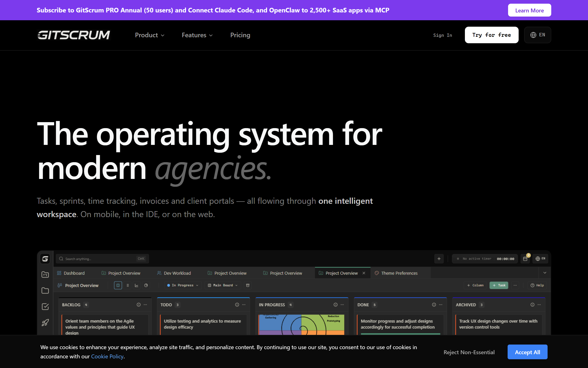The width and height of the screenshot is (588, 368).
Task: Click the info icon on IN PROGRESS column
Action: (335, 305)
